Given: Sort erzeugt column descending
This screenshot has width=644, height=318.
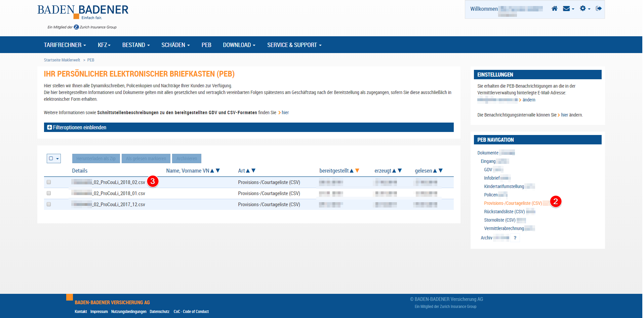Looking at the screenshot, I should pos(400,171).
